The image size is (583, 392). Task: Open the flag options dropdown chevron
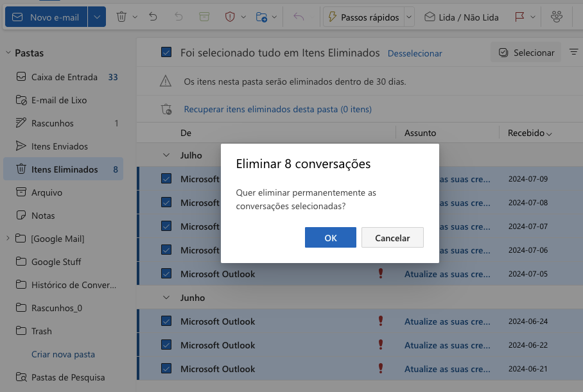[533, 17]
